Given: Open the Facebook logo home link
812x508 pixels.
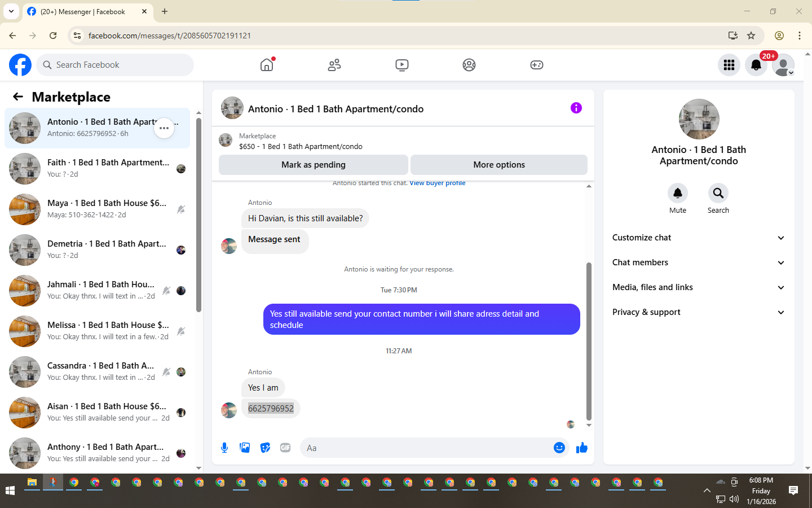Looking at the screenshot, I should point(20,65).
